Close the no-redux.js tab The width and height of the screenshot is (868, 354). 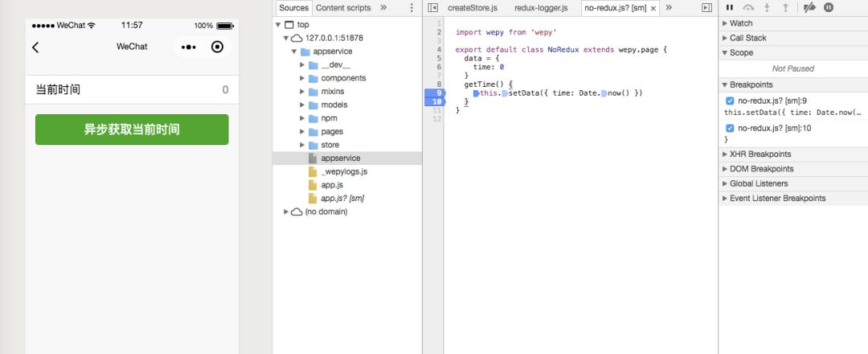point(653,8)
